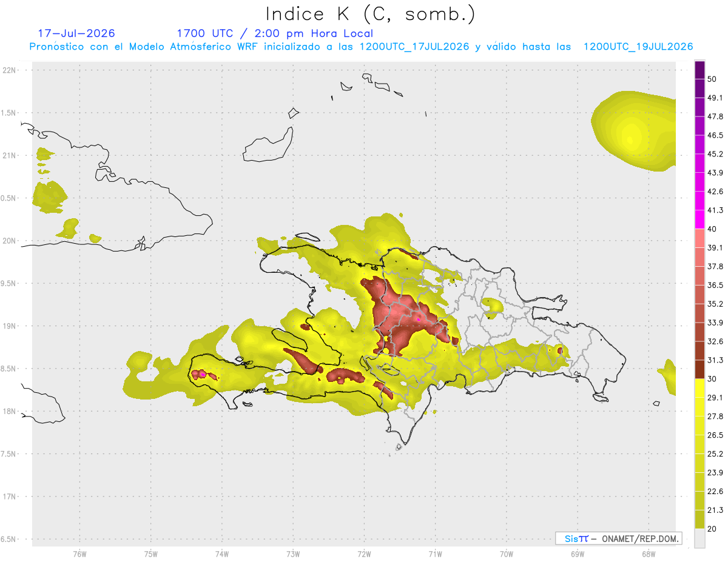Click the '49.1' color bar value
Viewport: 728px width, 562px height.
pyautogui.click(x=715, y=98)
